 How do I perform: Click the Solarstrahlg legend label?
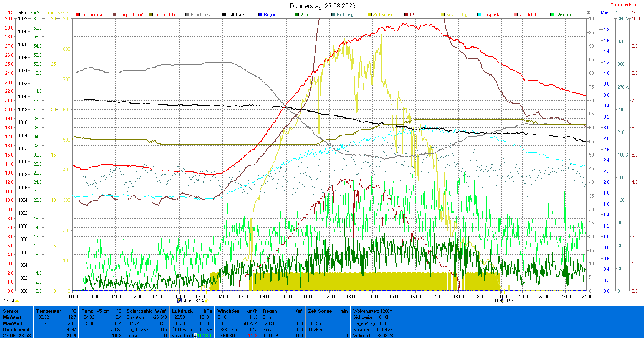coord(457,15)
